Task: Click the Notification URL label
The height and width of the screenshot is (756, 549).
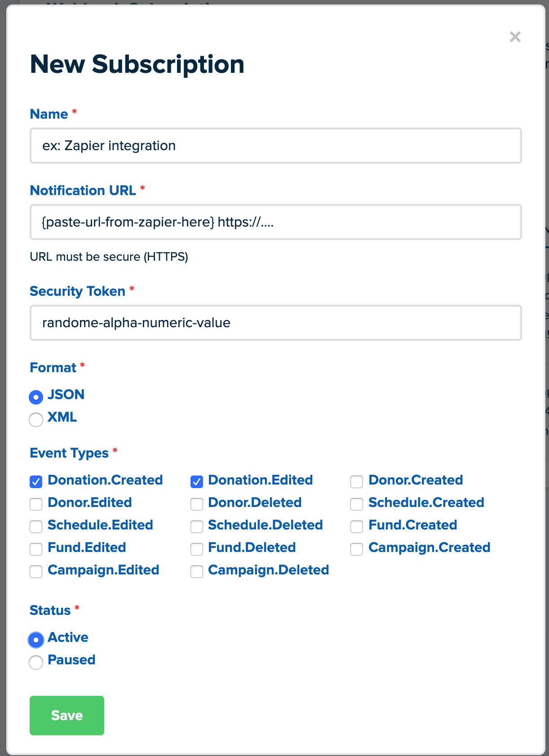Action: point(83,190)
